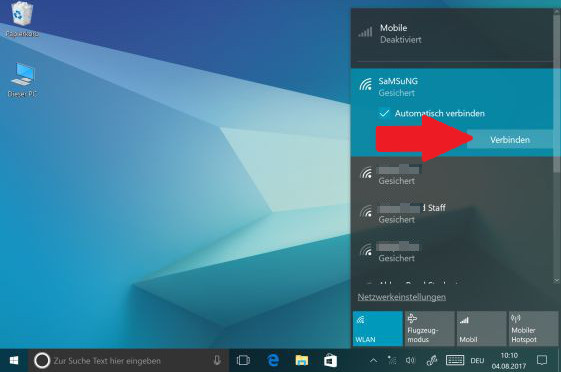Viewport: 561px width, 374px height.
Task: Open Task View from taskbar
Action: (x=243, y=360)
